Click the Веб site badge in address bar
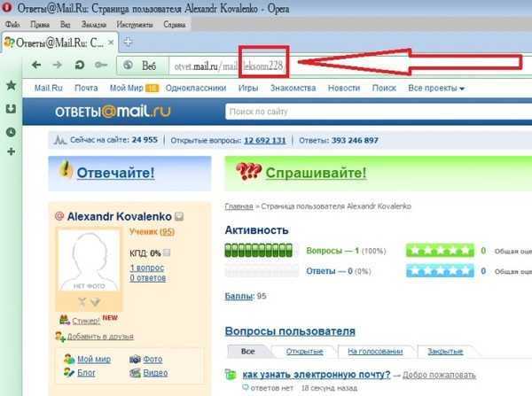532x396 pixels. (142, 65)
